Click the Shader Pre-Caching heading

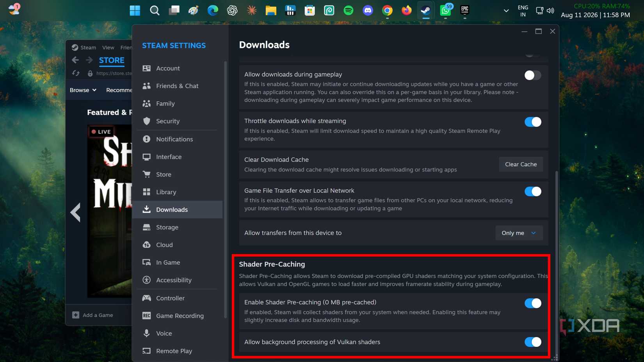tap(272, 264)
